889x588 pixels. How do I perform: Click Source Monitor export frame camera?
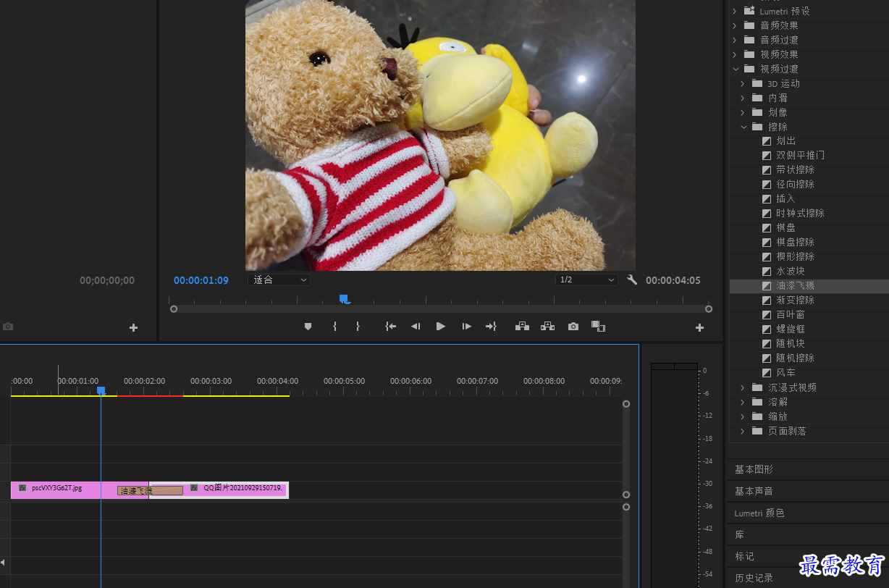8,327
